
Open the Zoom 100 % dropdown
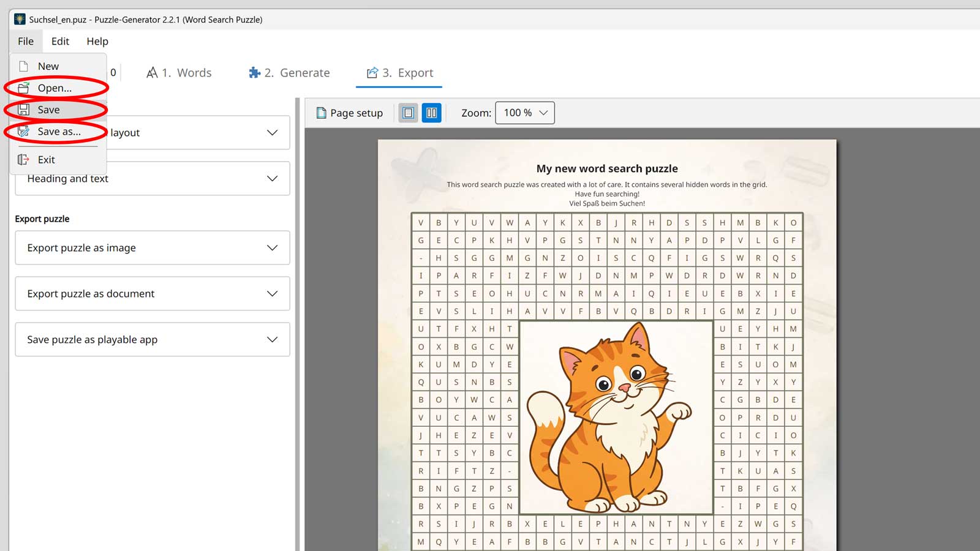click(525, 113)
